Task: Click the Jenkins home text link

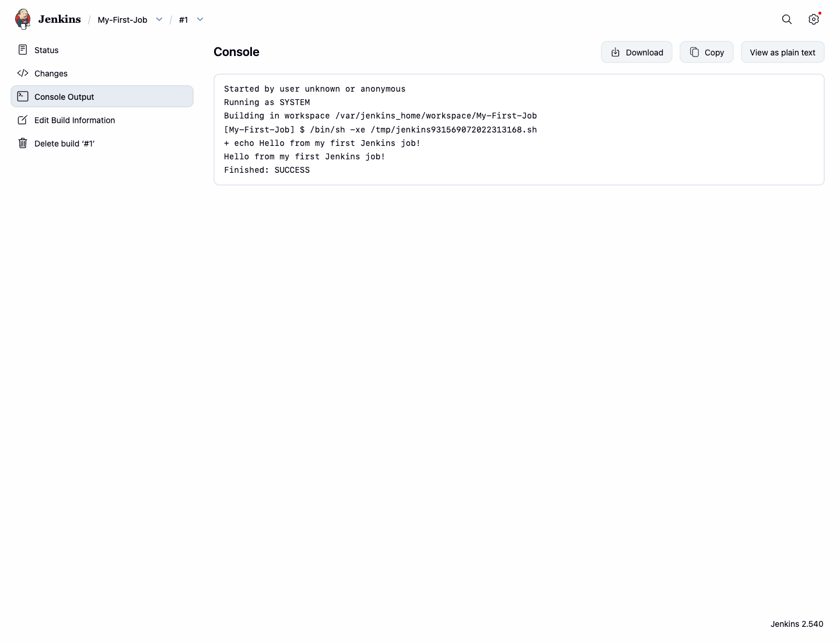Action: 60,19
